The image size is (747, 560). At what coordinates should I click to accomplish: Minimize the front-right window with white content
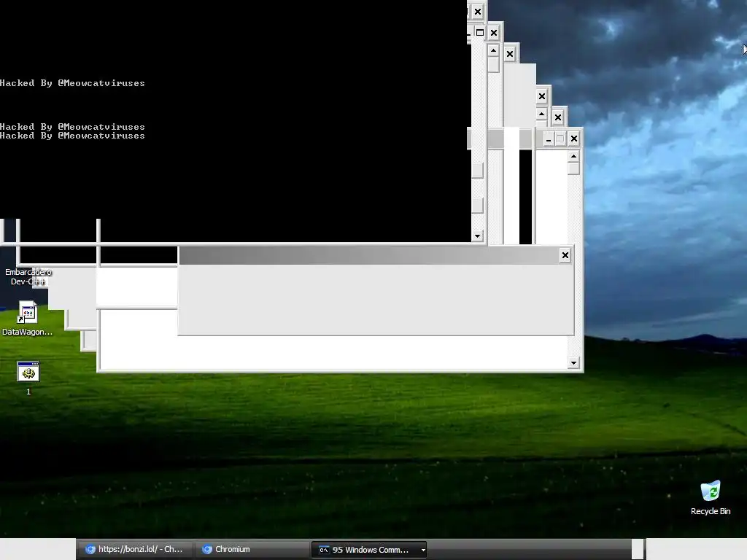click(x=549, y=139)
